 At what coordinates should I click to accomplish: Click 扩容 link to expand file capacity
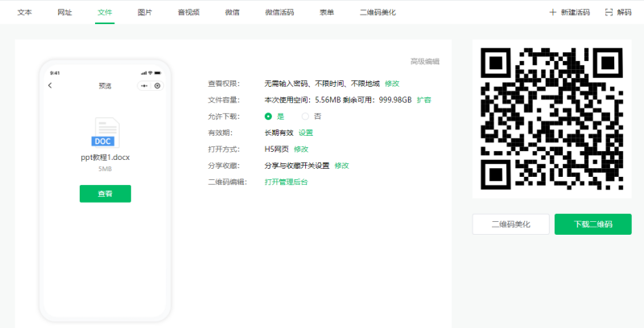(423, 100)
